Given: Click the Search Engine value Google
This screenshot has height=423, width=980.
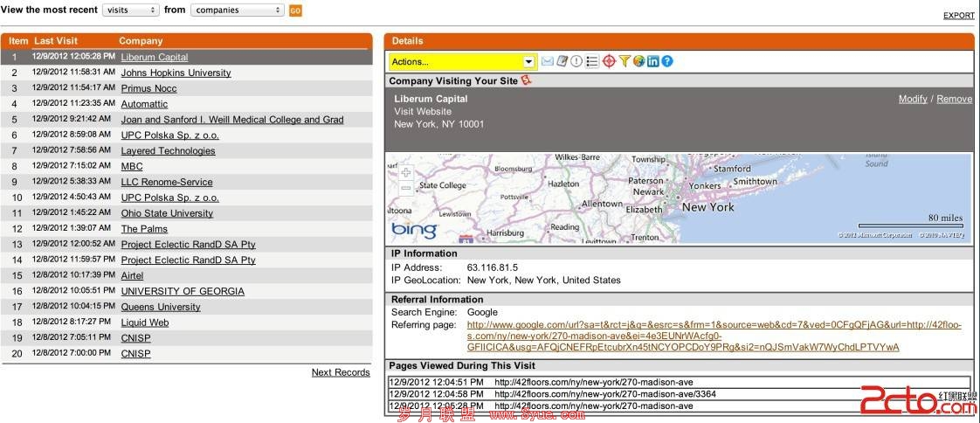Looking at the screenshot, I should click(482, 312).
